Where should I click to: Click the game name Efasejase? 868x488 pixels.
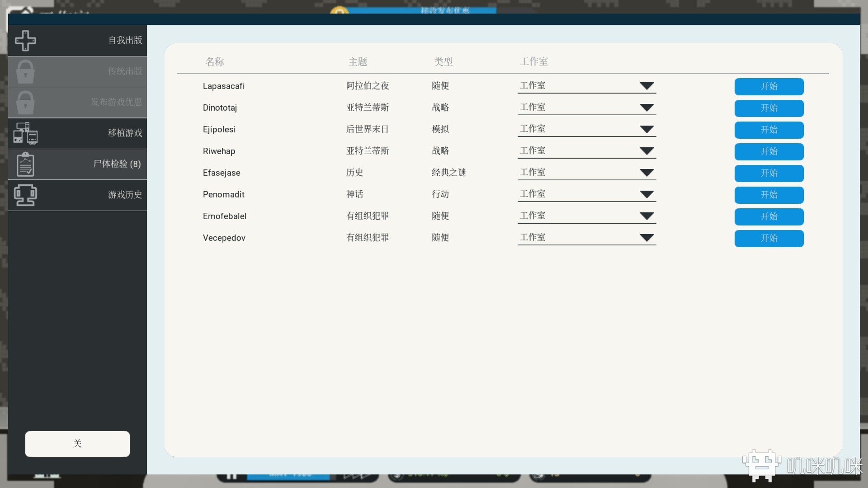click(x=222, y=173)
